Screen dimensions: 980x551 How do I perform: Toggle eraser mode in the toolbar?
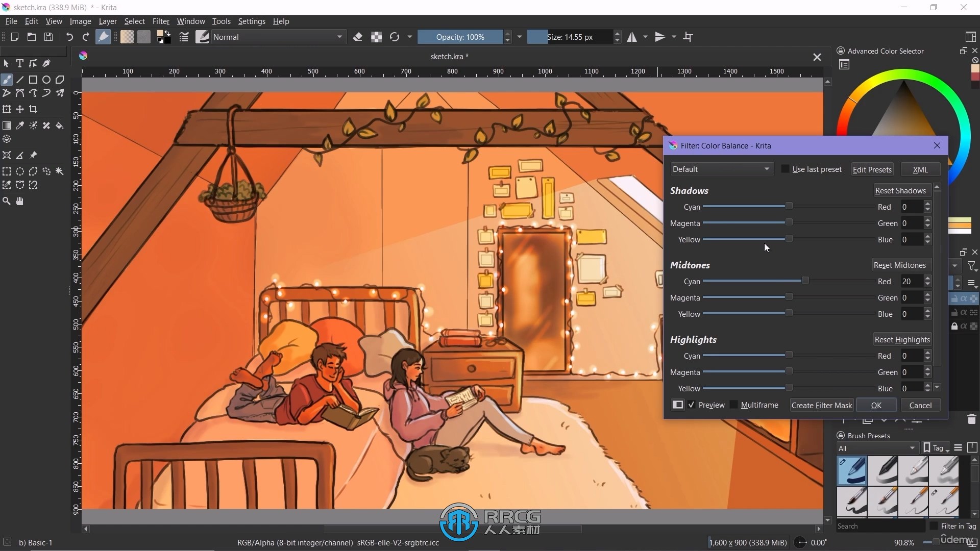point(358,37)
